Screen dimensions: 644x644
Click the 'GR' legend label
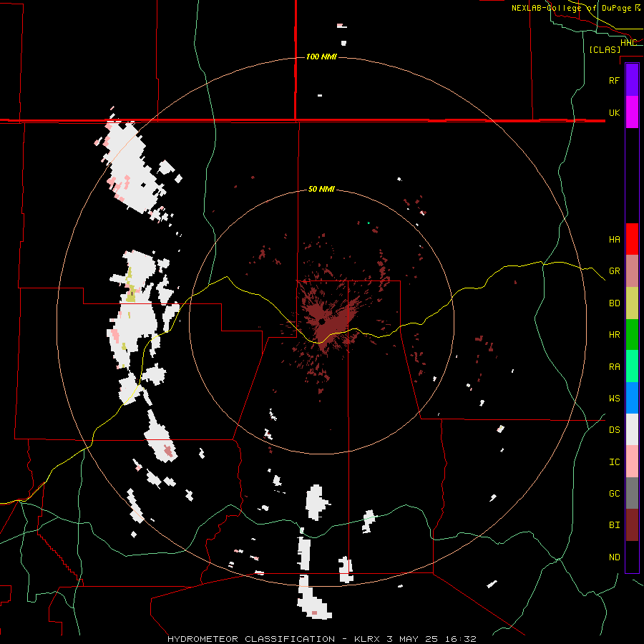(x=614, y=271)
